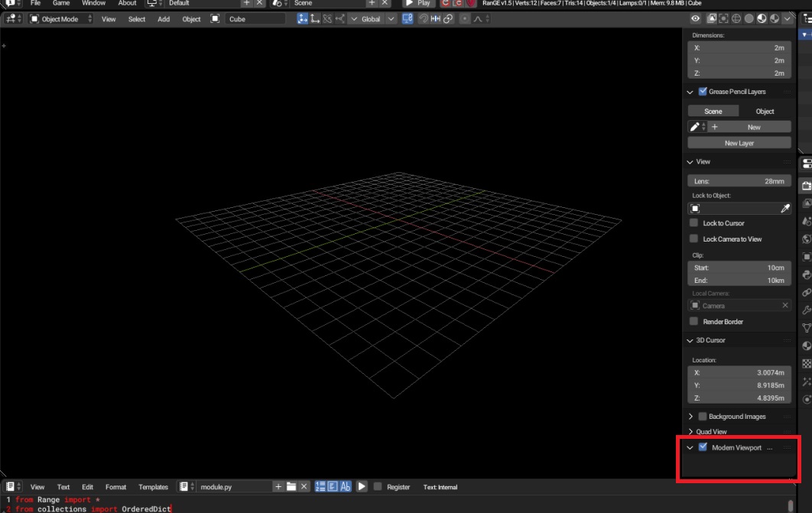Toggle Grease Pencil Layers checkbox

tap(703, 92)
